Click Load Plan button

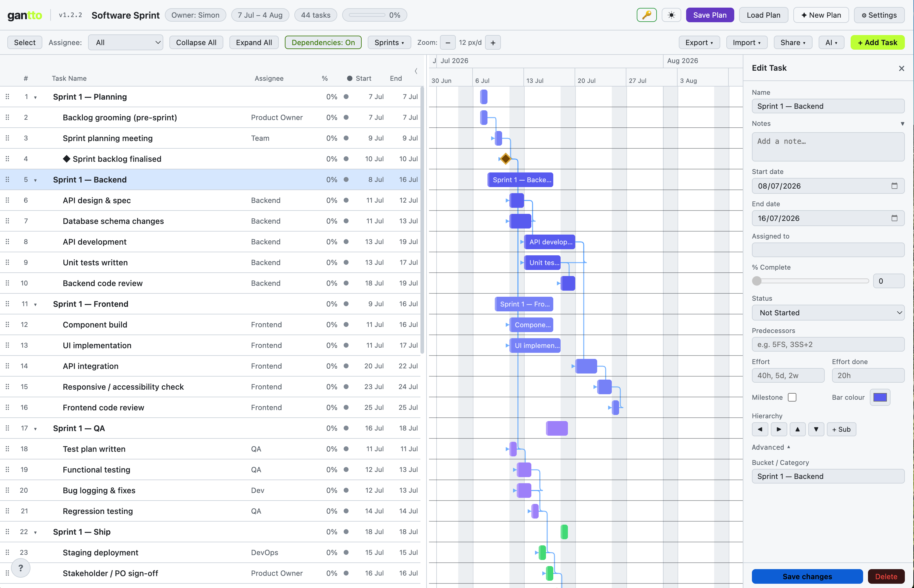(763, 15)
